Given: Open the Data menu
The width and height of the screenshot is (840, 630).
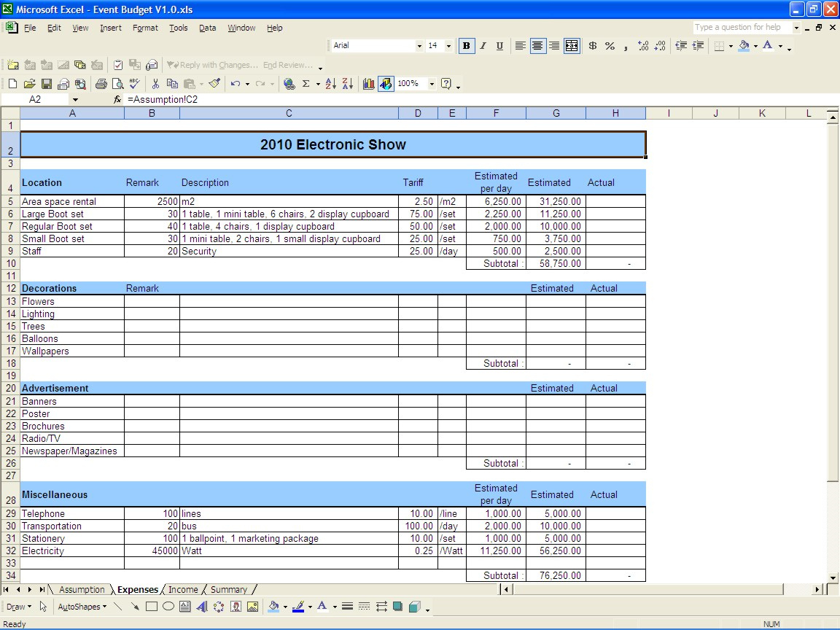Looking at the screenshot, I should 207,28.
